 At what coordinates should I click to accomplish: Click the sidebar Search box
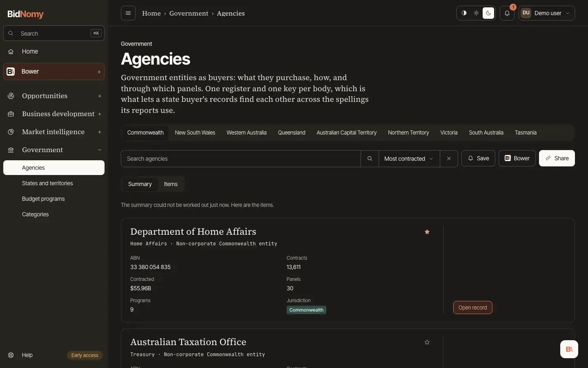tap(54, 34)
